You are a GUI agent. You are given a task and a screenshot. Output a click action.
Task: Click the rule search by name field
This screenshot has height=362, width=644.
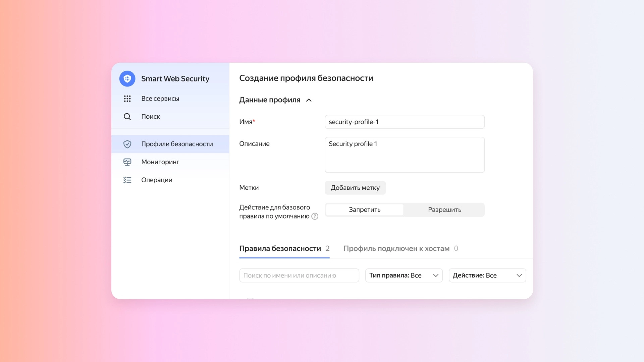[299, 276]
